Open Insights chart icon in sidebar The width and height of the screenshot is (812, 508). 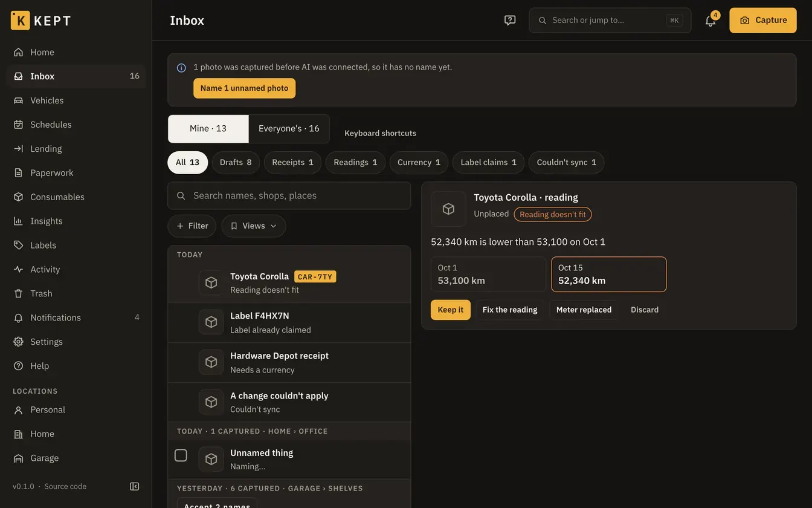click(x=19, y=221)
